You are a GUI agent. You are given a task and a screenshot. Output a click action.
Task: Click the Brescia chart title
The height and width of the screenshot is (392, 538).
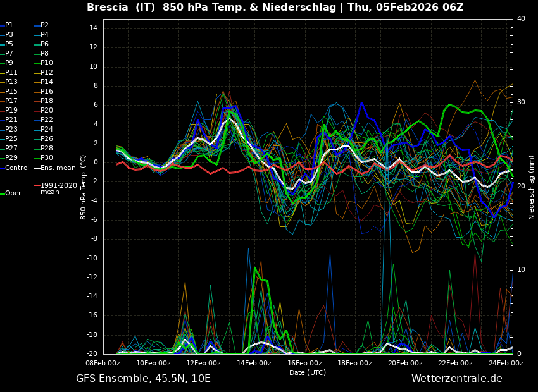click(275, 8)
